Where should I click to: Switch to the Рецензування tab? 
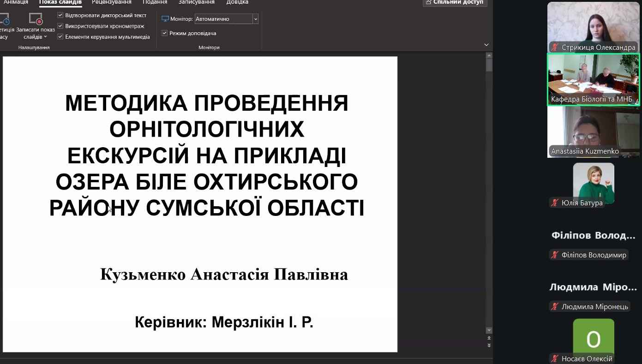point(111,2)
